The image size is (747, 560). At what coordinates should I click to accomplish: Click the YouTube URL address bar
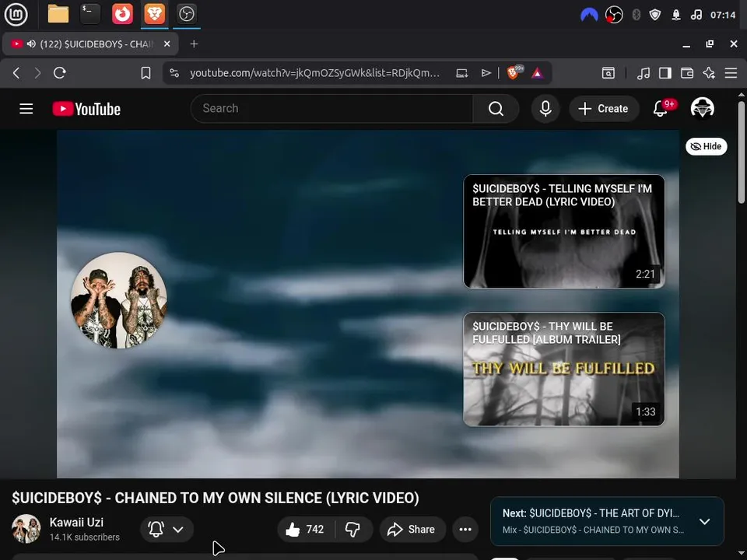314,73
